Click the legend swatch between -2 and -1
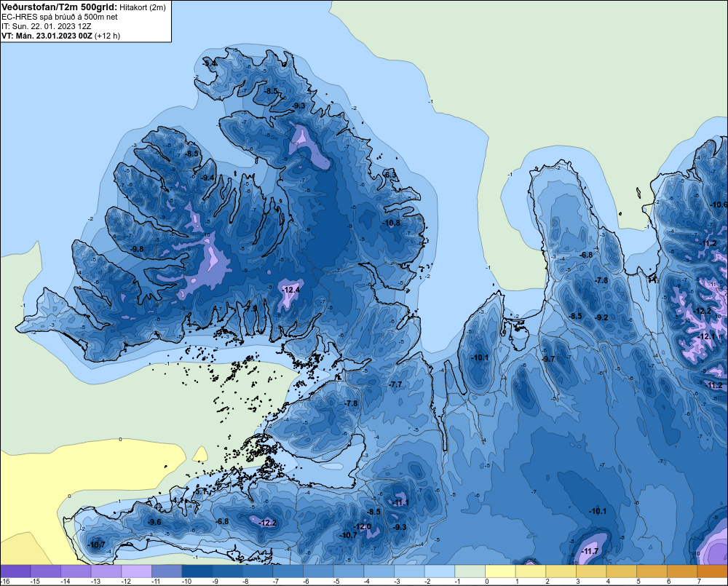 (x=440, y=571)
